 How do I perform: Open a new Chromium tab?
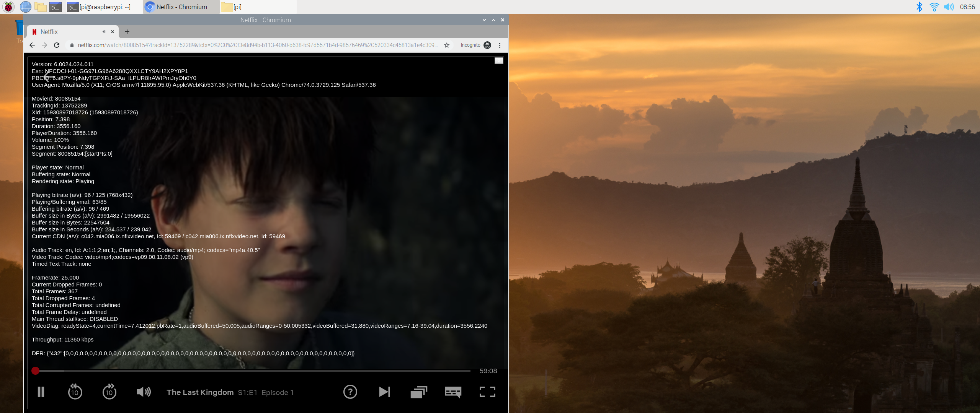[127, 32]
